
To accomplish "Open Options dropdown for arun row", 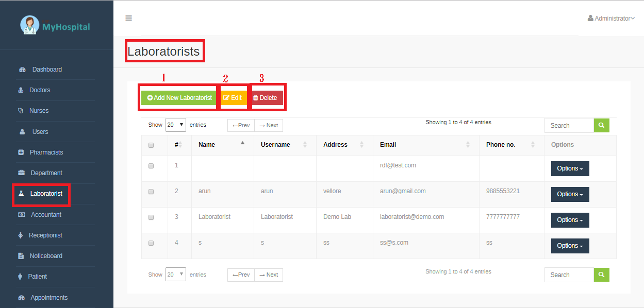I will pyautogui.click(x=570, y=194).
